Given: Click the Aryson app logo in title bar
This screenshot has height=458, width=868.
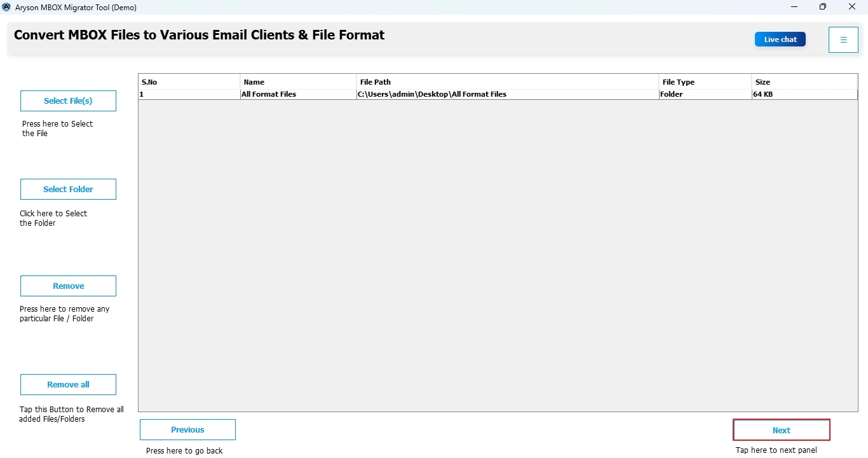Looking at the screenshot, I should [x=7, y=8].
